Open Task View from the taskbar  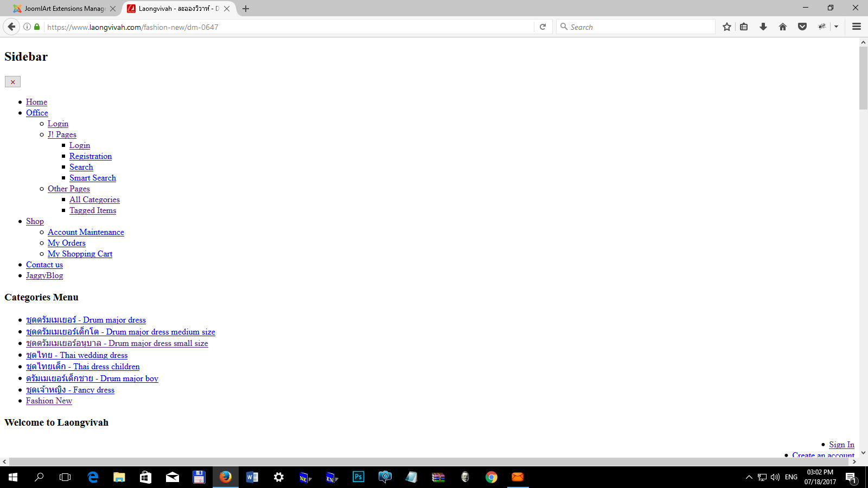(x=65, y=477)
